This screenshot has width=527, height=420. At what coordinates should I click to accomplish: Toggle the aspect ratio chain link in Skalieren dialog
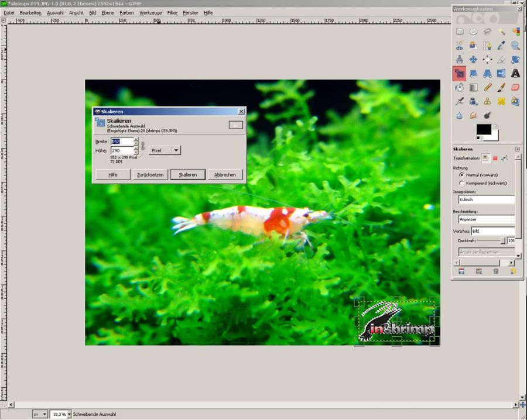click(x=142, y=146)
